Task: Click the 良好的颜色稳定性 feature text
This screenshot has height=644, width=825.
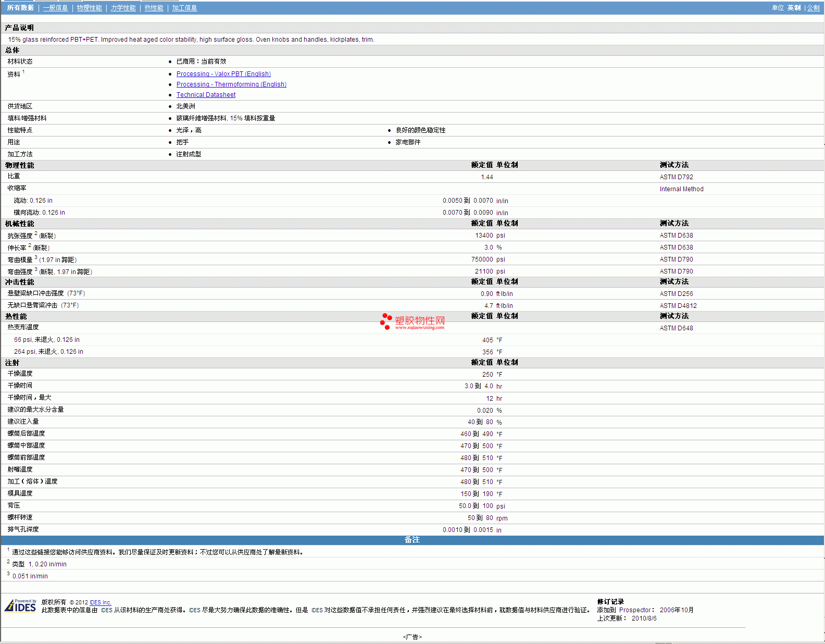Action: tap(420, 130)
